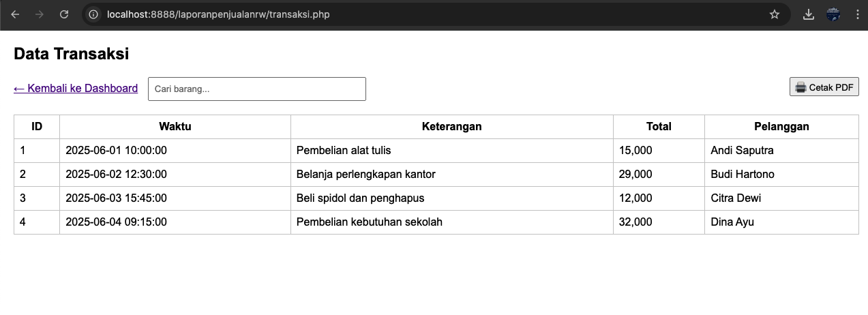868x315 pixels.
Task: Open the profile avatar icon
Action: (x=833, y=14)
